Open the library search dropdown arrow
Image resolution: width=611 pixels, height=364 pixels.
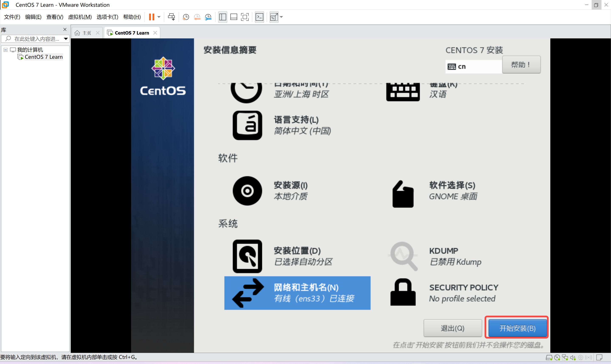click(66, 39)
